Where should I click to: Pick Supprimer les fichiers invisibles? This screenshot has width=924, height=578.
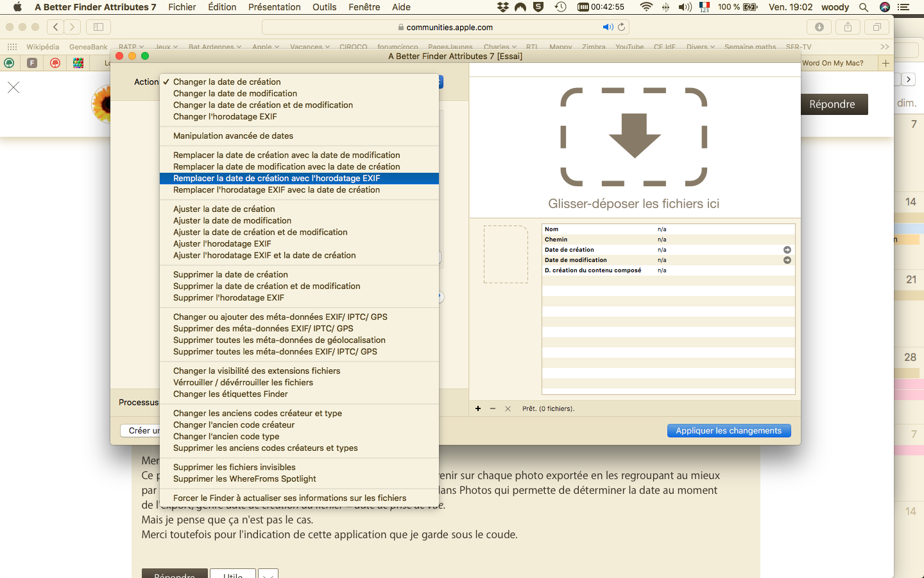click(234, 468)
